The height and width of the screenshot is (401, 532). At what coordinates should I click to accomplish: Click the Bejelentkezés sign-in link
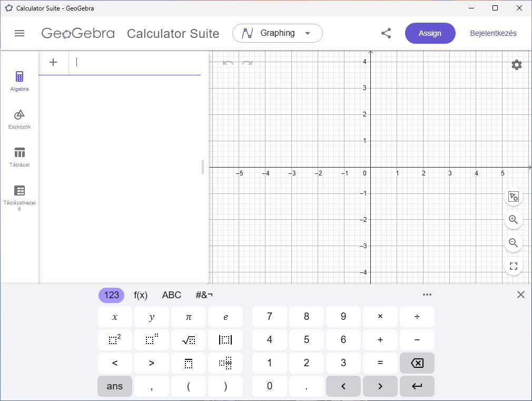pos(493,33)
